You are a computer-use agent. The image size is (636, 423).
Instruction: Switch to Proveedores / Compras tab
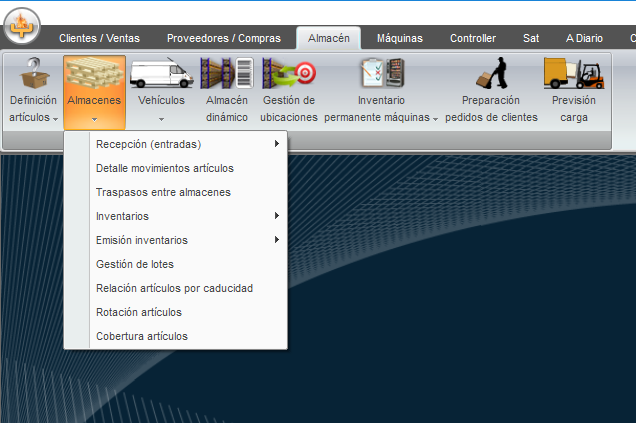coord(223,38)
